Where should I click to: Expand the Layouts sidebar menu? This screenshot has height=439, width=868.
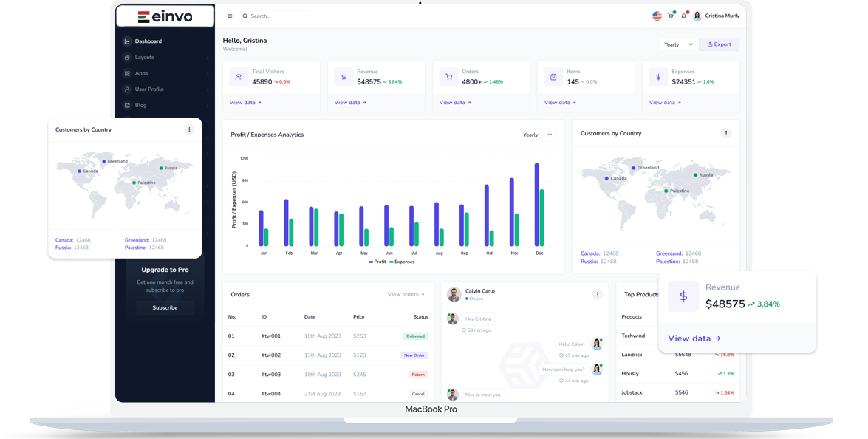point(145,58)
